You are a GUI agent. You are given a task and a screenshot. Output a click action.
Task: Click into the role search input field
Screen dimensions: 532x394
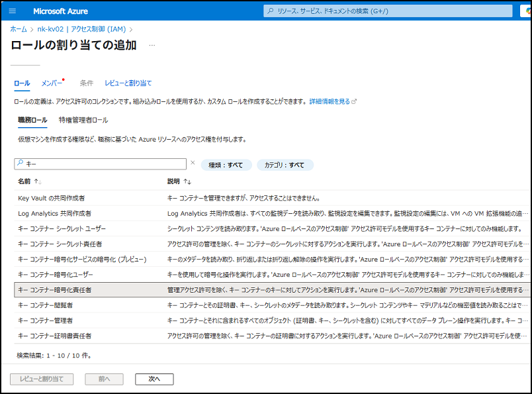pyautogui.click(x=100, y=164)
